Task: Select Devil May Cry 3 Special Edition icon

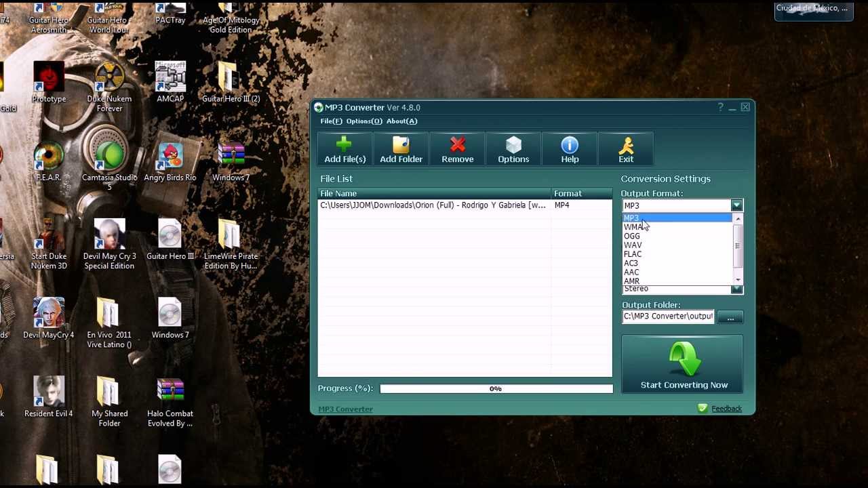Action: click(x=109, y=245)
